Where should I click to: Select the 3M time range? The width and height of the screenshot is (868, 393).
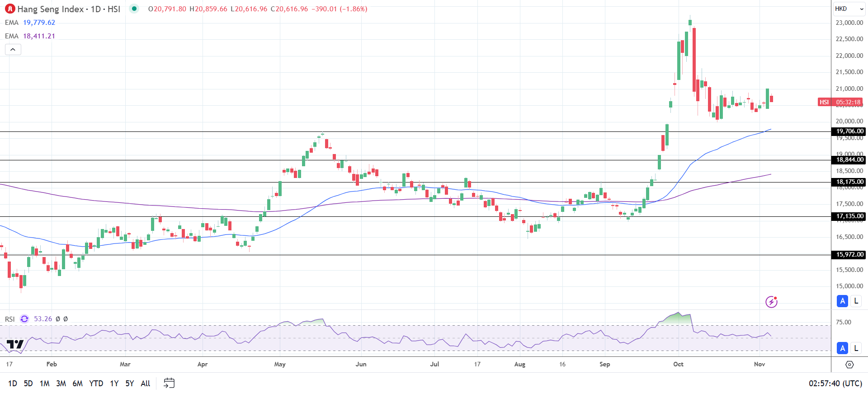(61, 384)
